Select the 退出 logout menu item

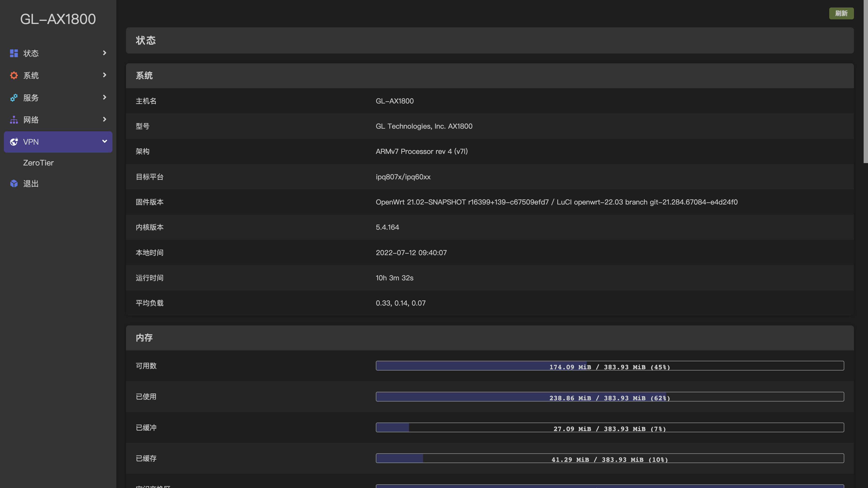coord(31,184)
